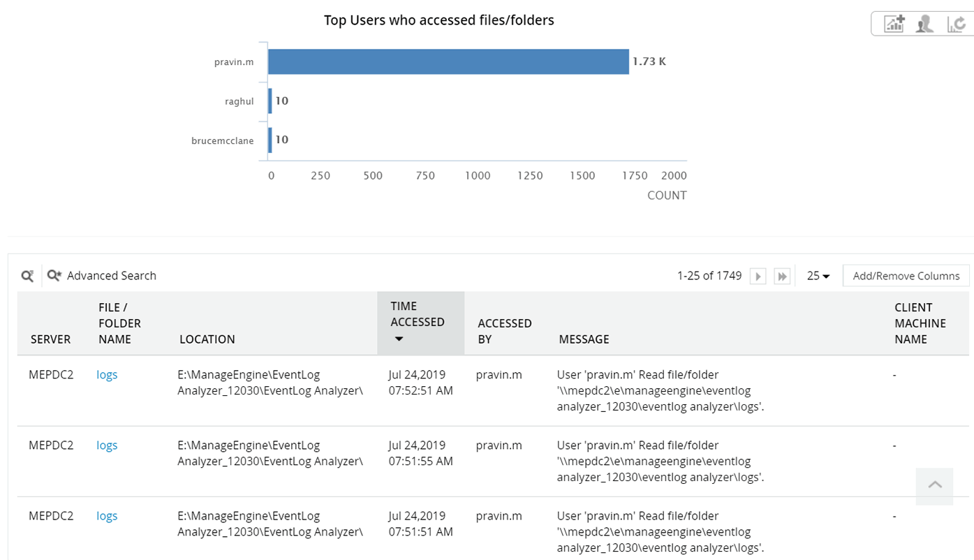Go to the next page of results
Viewport: 974px width, 560px height.
click(758, 277)
